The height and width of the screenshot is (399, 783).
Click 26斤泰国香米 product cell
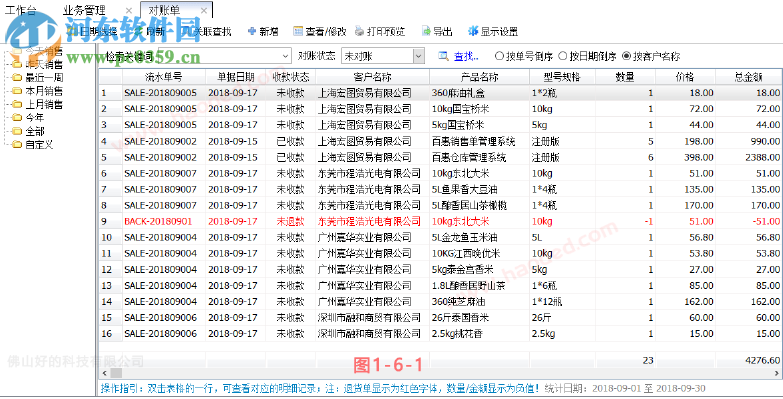pos(480,318)
